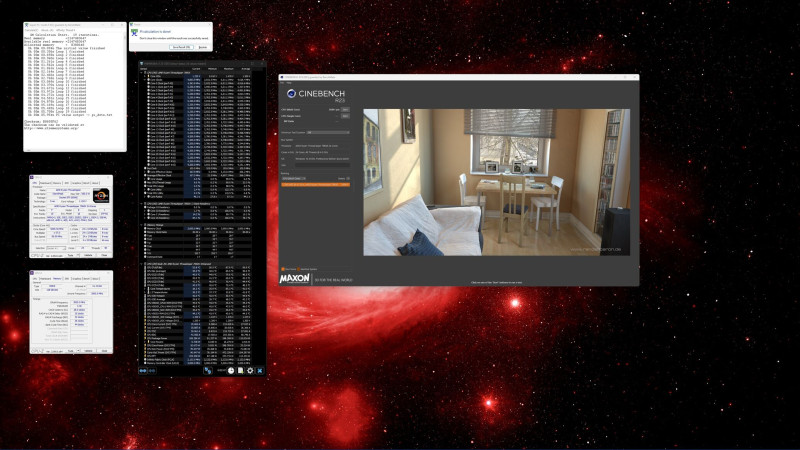Collapse the first CPU [#0] Threadripper group in HWiNFO
The width and height of the screenshot is (800, 450).
142,72
